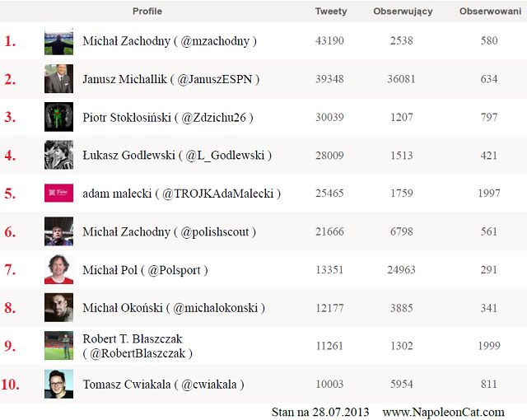Sort by the Obserwujący column header
The width and height of the screenshot is (527, 420).
tap(403, 12)
